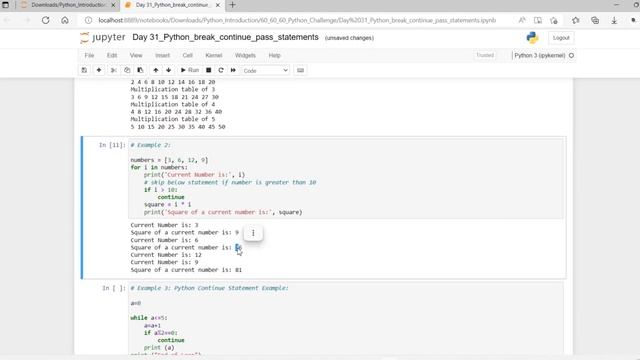Open the command palette keyboard icon
This screenshot has height=360, width=640.
coord(300,70)
